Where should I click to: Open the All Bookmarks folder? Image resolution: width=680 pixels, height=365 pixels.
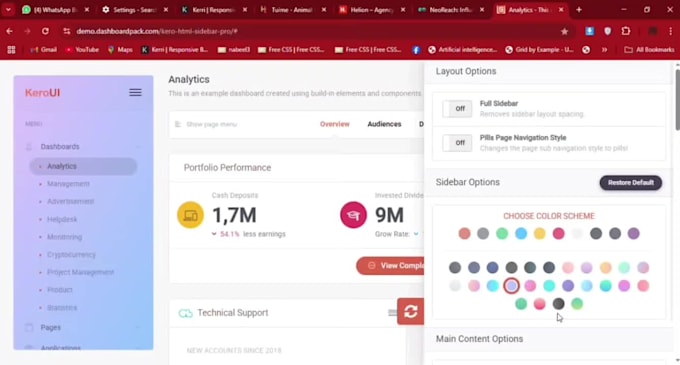(x=649, y=50)
